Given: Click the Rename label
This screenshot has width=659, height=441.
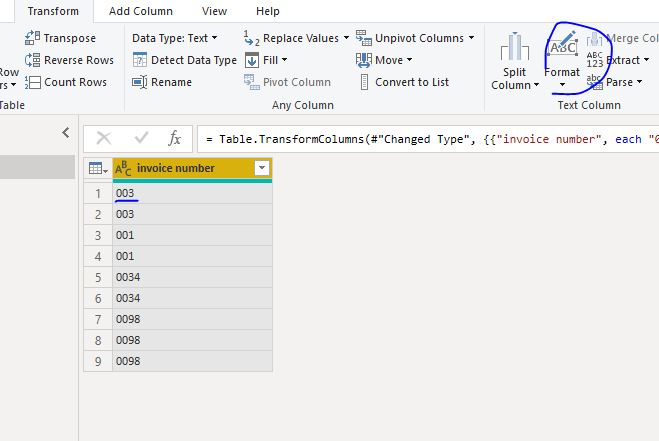Looking at the screenshot, I should pyautogui.click(x=171, y=82).
